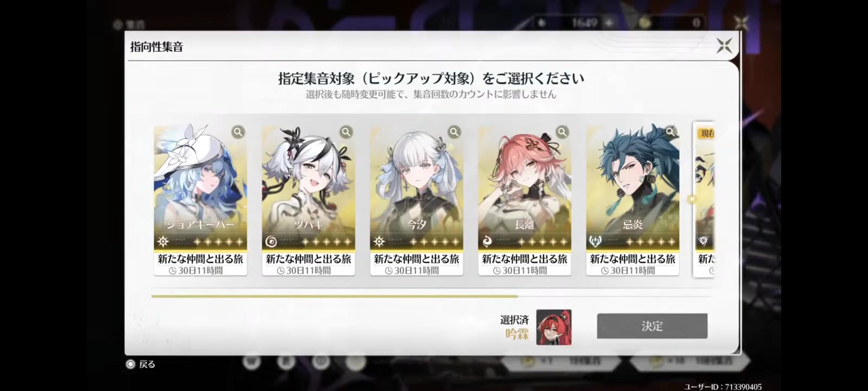
Task: Select the ツバキ character card
Action: 308,201
